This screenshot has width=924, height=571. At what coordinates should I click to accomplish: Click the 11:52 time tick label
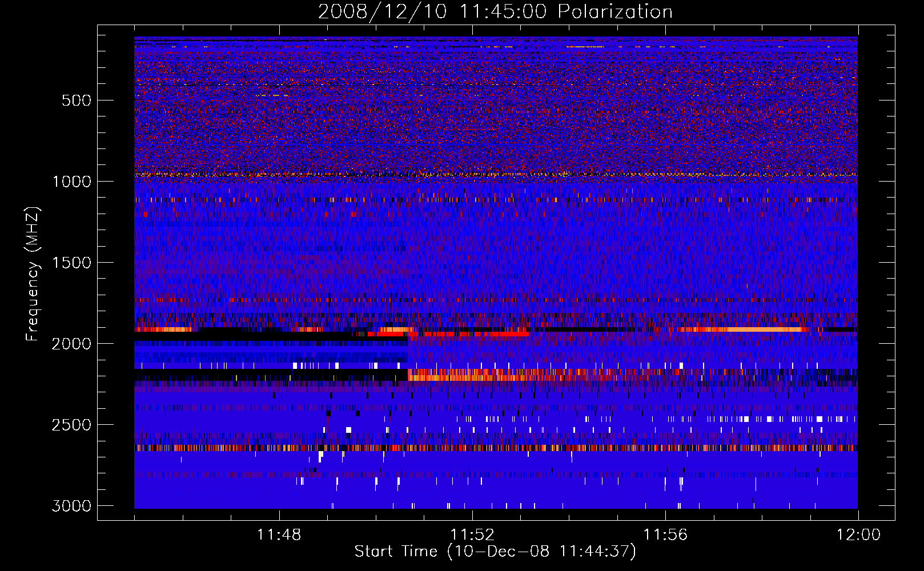coord(472,535)
